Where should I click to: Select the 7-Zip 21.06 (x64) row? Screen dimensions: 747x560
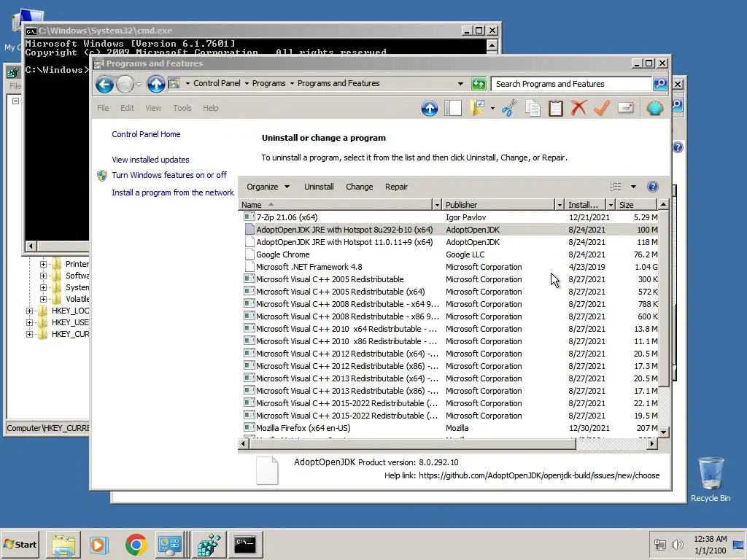pyautogui.click(x=450, y=217)
